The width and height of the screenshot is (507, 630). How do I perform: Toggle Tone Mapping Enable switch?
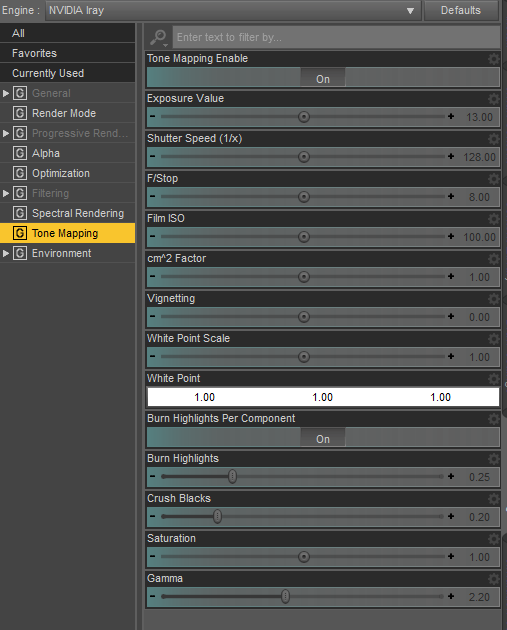pos(323,77)
